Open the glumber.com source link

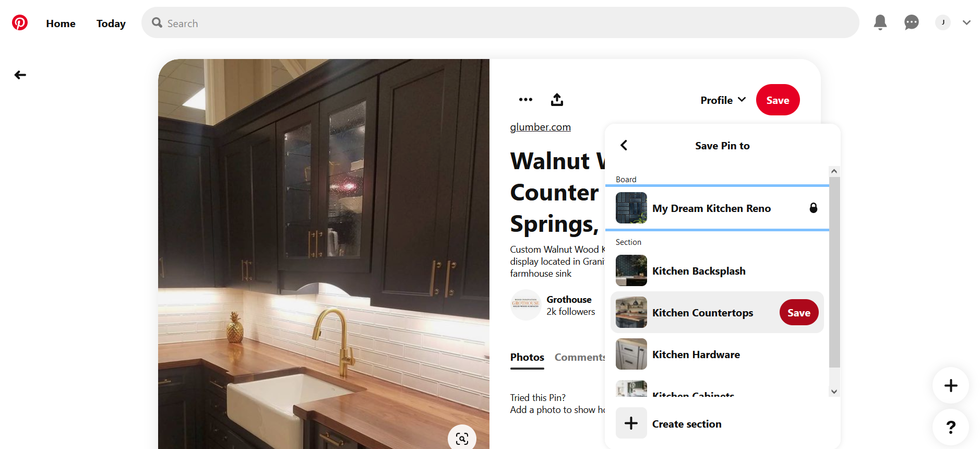(x=540, y=127)
